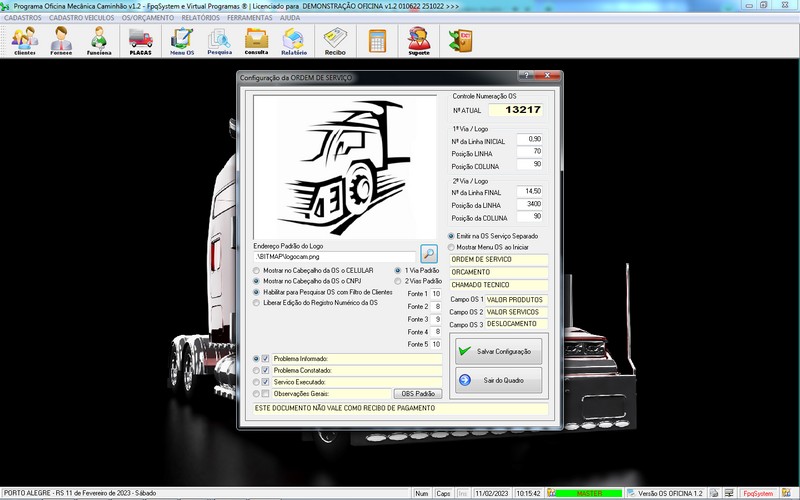The width and height of the screenshot is (800, 500).
Task: Click footer text ESTE DOCUMENTO NÃO VALE field
Action: click(x=401, y=409)
